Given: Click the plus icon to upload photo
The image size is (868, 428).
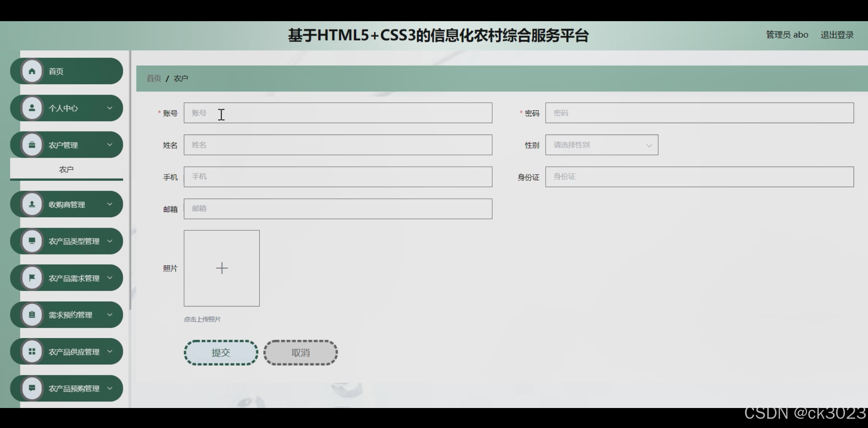Looking at the screenshot, I should click(x=222, y=268).
